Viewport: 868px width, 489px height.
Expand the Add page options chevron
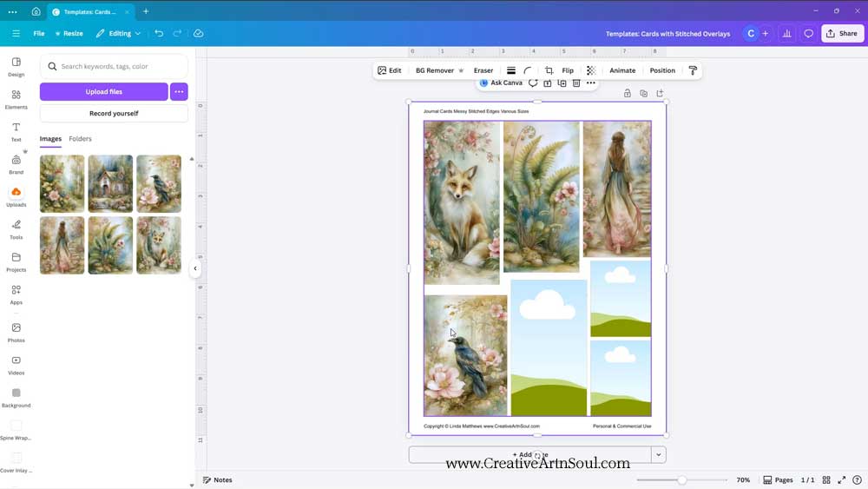point(659,454)
